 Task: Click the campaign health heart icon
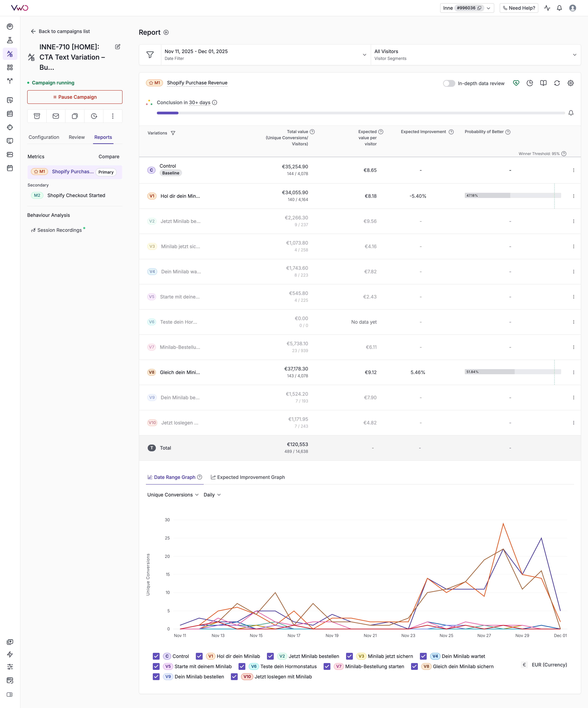[516, 83]
